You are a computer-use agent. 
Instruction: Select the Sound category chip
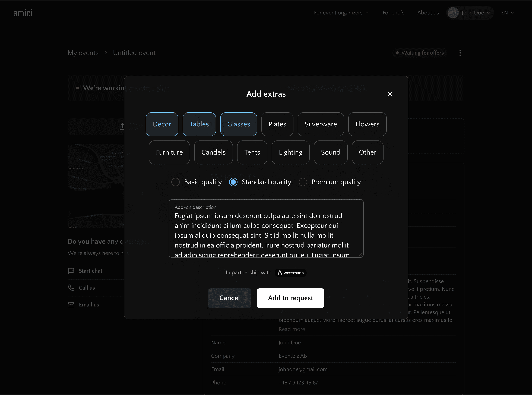pos(331,152)
